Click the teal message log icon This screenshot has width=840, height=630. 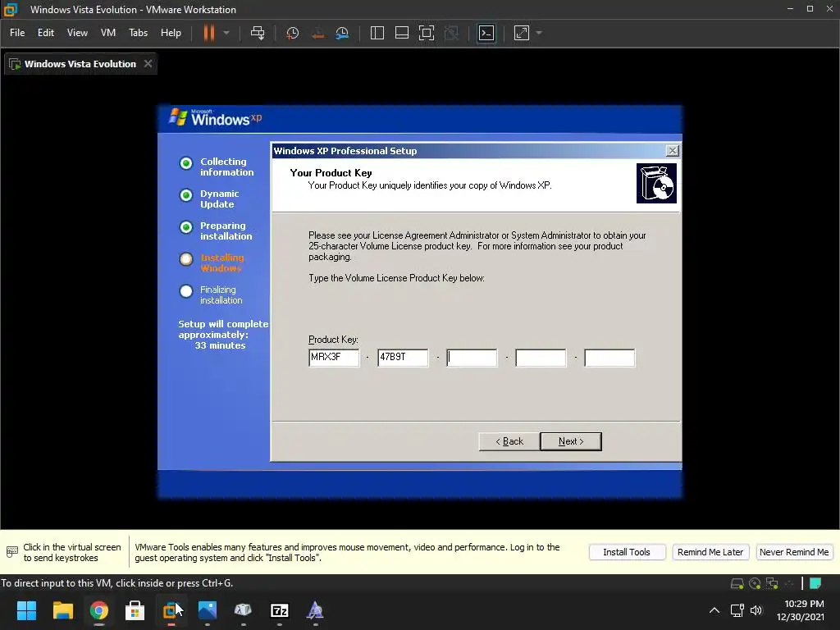(x=815, y=583)
